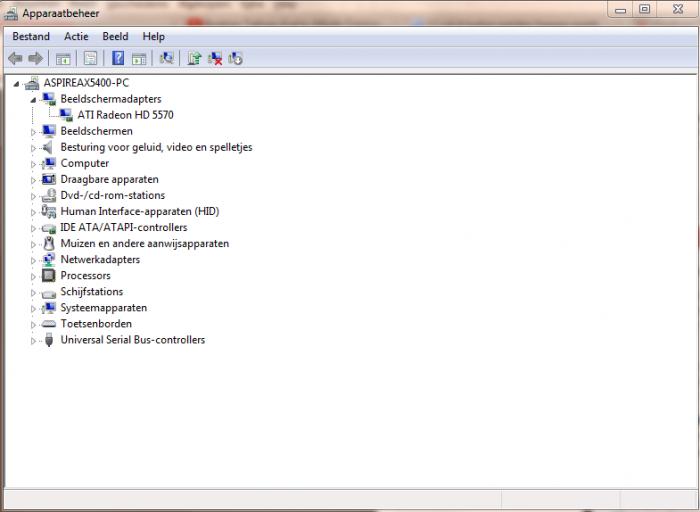Click the Dvd-/cd-rom-stations drive icon
This screenshot has height=512, width=700.
pyautogui.click(x=49, y=196)
